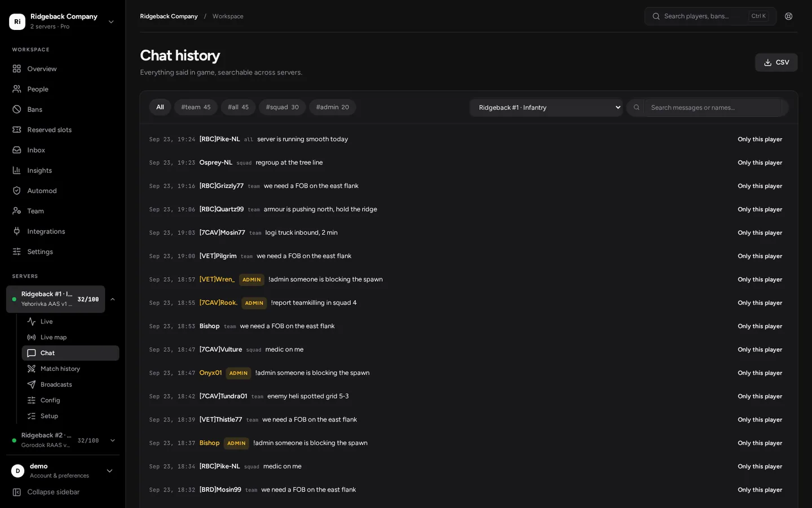This screenshot has height=508, width=812.
Task: Collapse the Ridgeback #1 server tree
Action: [113, 299]
